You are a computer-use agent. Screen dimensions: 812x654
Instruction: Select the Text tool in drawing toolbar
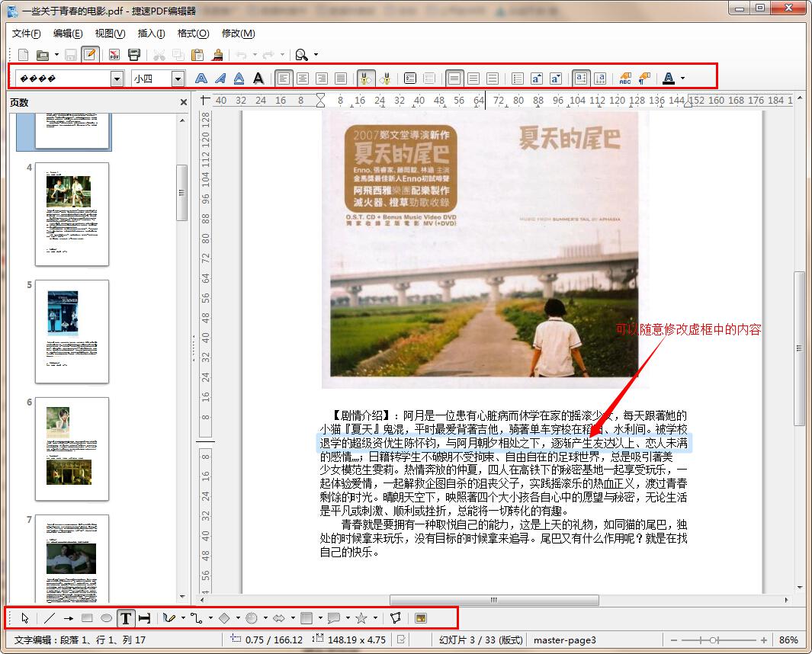click(125, 618)
